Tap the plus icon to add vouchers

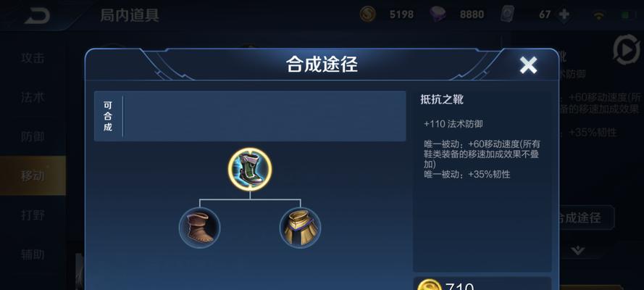click(564, 14)
